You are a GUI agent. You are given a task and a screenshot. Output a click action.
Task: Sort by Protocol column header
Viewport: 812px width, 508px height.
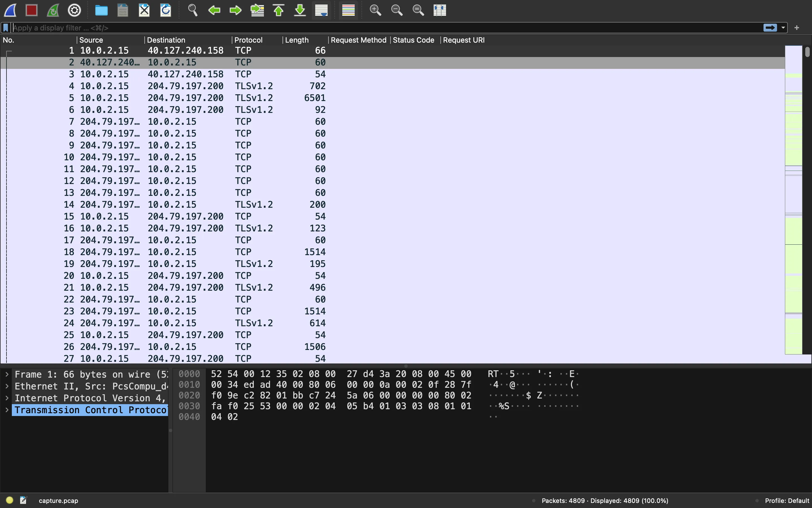257,40
